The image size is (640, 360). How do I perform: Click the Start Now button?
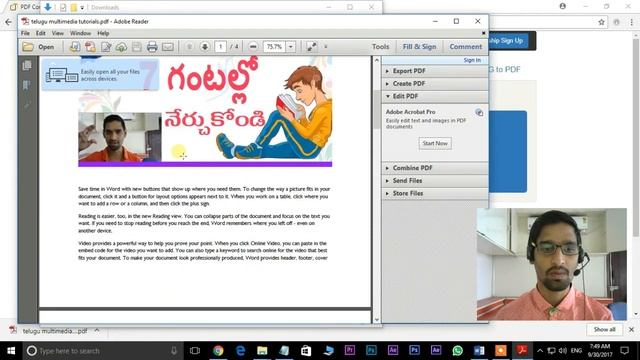(x=435, y=143)
